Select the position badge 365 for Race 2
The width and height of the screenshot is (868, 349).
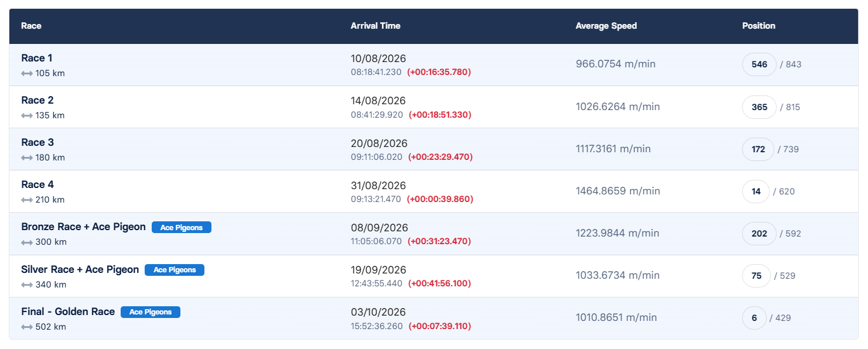[x=759, y=107]
